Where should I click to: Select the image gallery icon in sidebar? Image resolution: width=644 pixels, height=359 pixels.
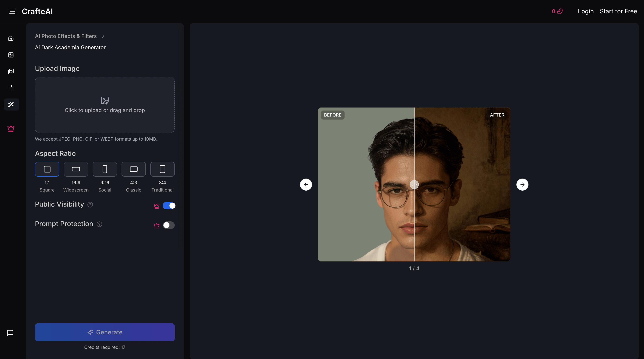pyautogui.click(x=11, y=55)
